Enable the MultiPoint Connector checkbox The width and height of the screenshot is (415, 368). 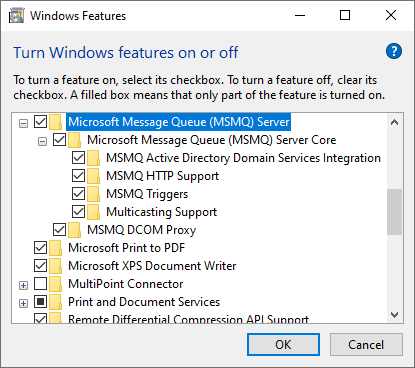tap(40, 284)
